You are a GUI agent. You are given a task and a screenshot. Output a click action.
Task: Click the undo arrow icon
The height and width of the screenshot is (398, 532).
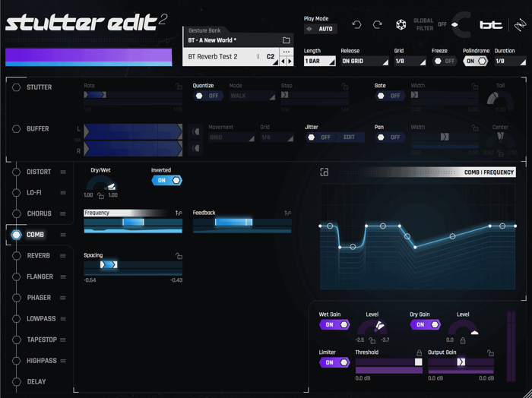356,25
